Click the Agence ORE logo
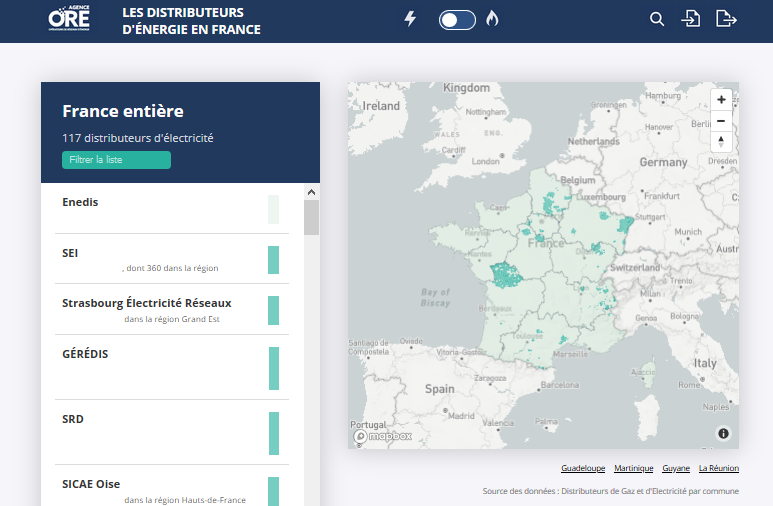773x506 pixels. pos(69,18)
